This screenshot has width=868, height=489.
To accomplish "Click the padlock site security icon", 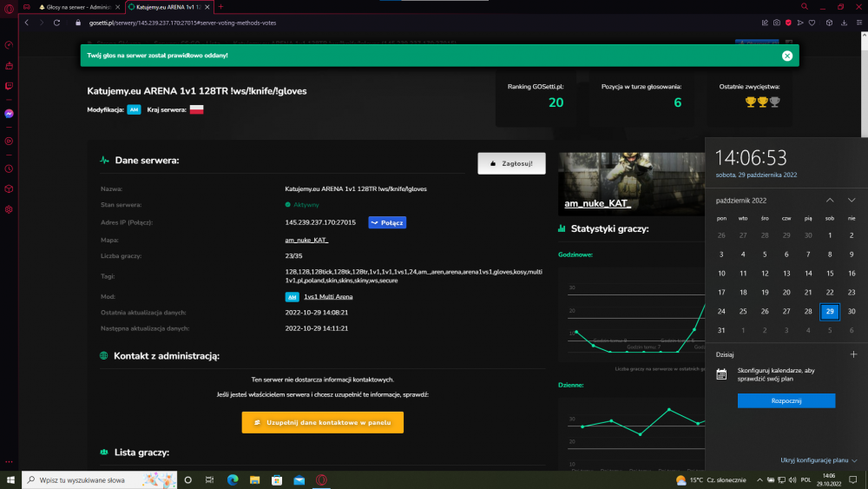I will [x=78, y=23].
